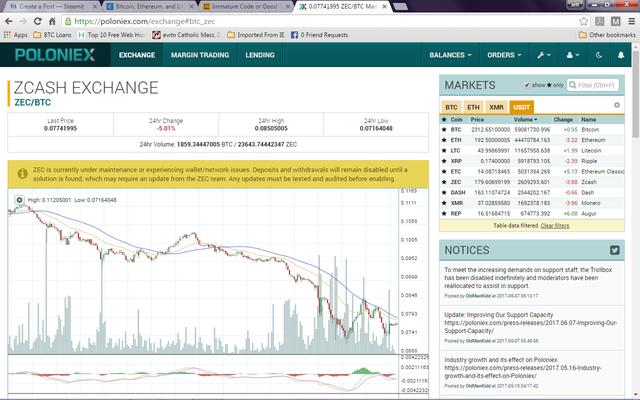Click the Clear filters link
Viewport: 640px width, 400px height.
555,225
